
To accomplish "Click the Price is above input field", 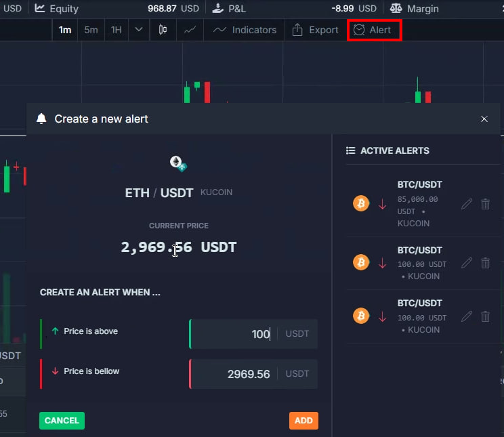I will point(234,334).
